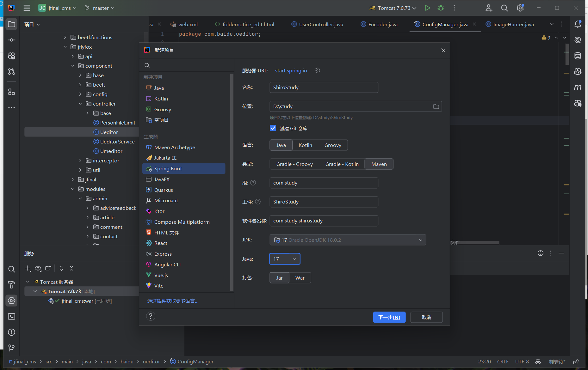Screen dimensions: 588x370
Task: Open the Problems tool window icon
Action: point(11,332)
